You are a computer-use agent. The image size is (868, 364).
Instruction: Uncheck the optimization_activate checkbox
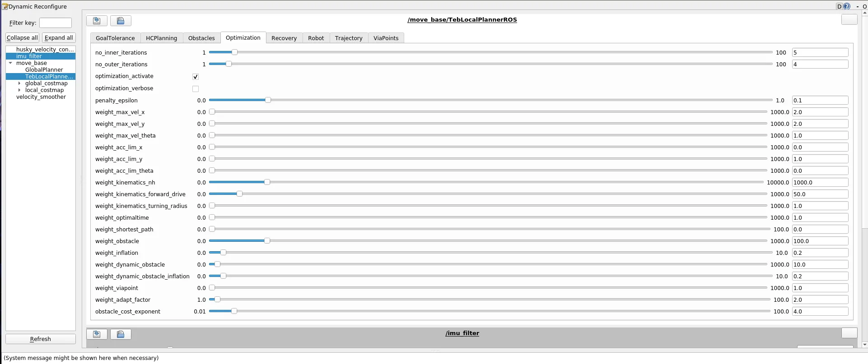point(196,77)
